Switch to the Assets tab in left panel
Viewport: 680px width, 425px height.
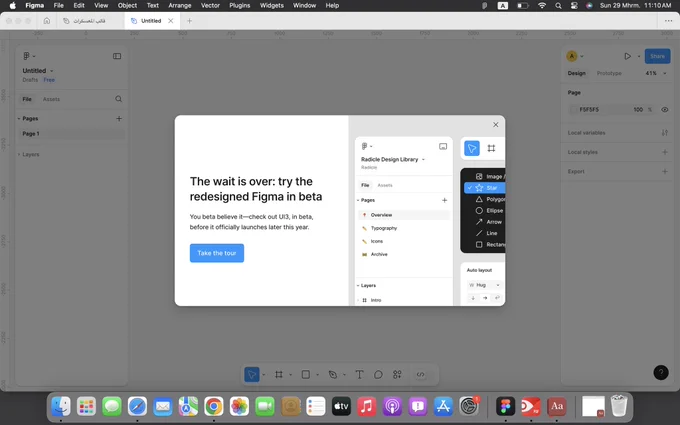tap(51, 99)
